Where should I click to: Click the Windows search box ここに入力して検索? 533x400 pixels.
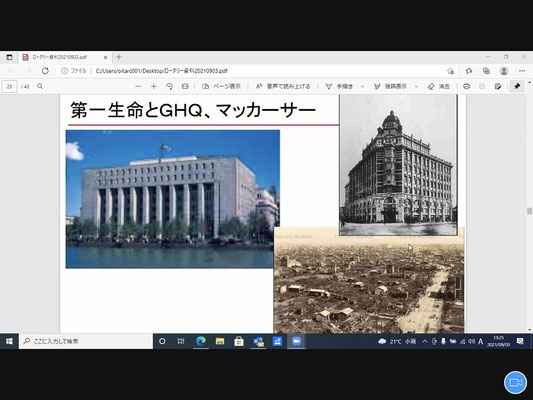point(86,341)
